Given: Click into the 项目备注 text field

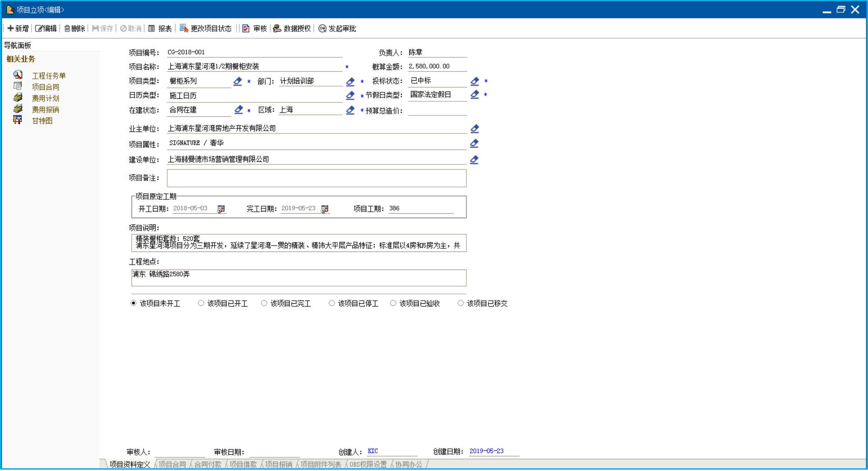Looking at the screenshot, I should click(x=316, y=178).
